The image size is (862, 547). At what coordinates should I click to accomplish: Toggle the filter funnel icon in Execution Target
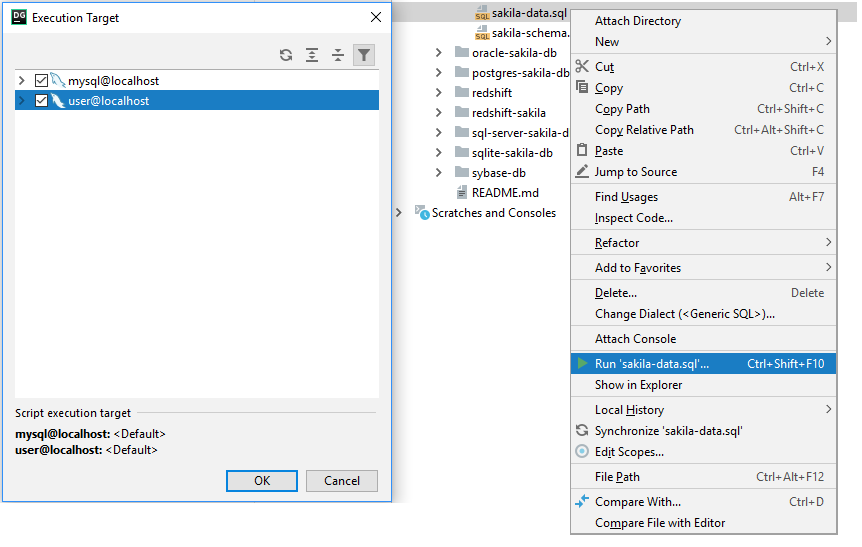point(364,55)
